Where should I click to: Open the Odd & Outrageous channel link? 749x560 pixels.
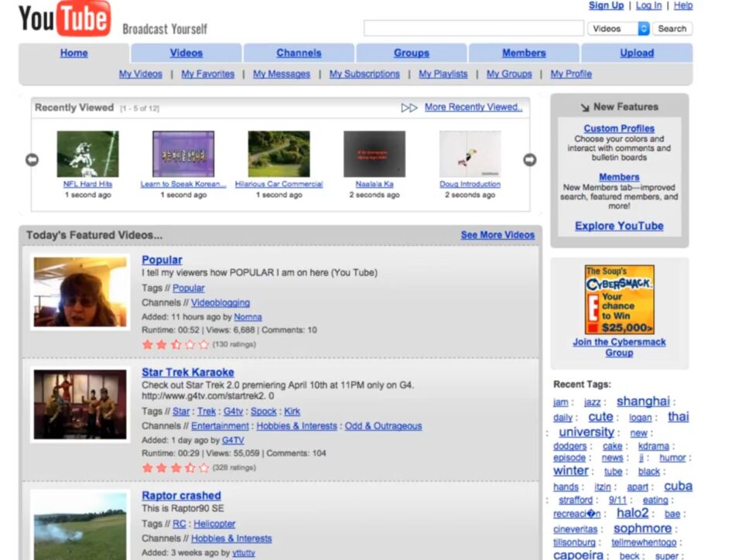[383, 426]
